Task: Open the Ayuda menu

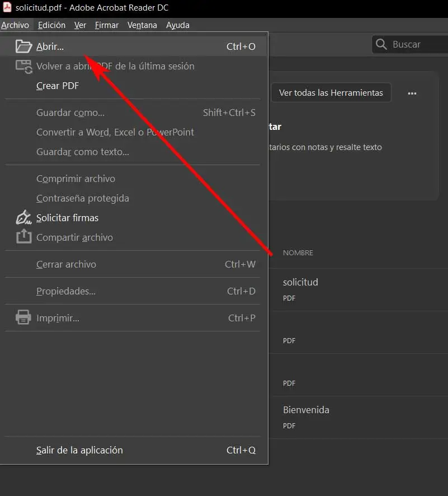Action: tap(177, 25)
